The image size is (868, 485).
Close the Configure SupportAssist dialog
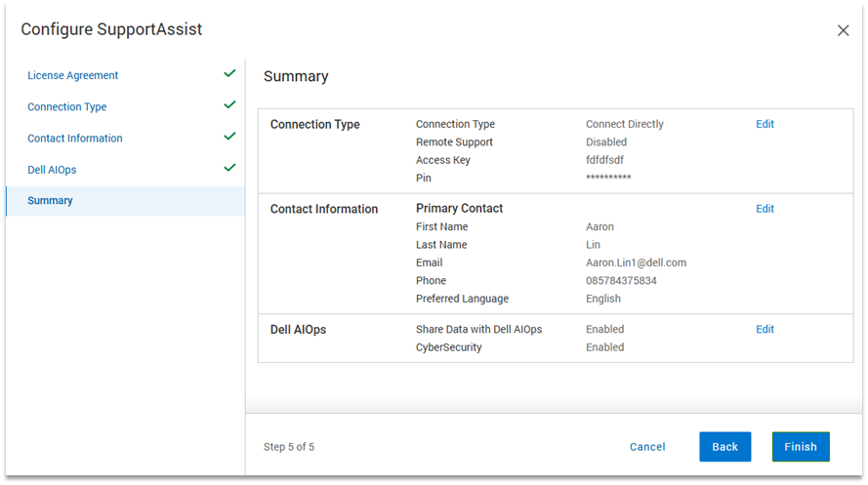[x=843, y=30]
